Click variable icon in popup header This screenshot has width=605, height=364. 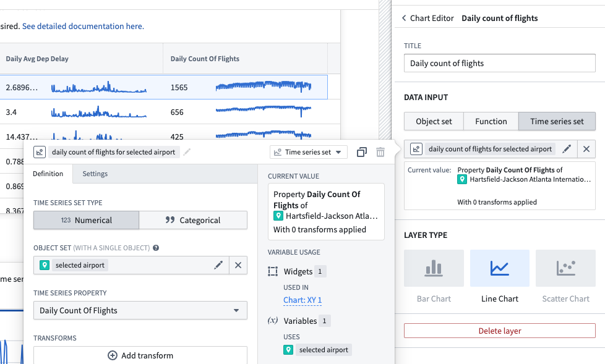coord(40,152)
